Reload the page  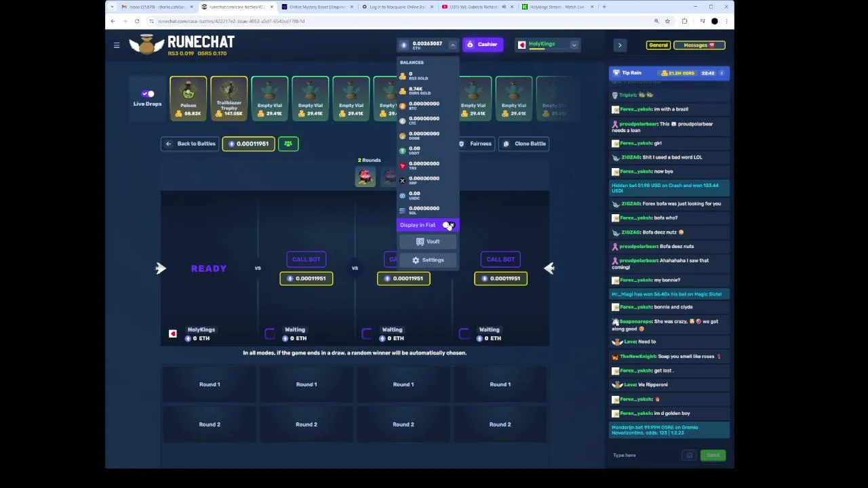click(x=137, y=21)
